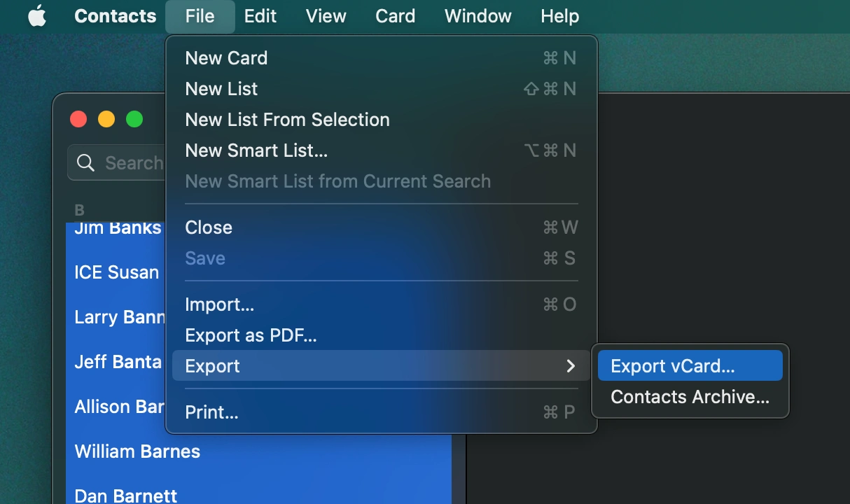Create a New Smart List
850x504 pixels.
[x=256, y=150]
